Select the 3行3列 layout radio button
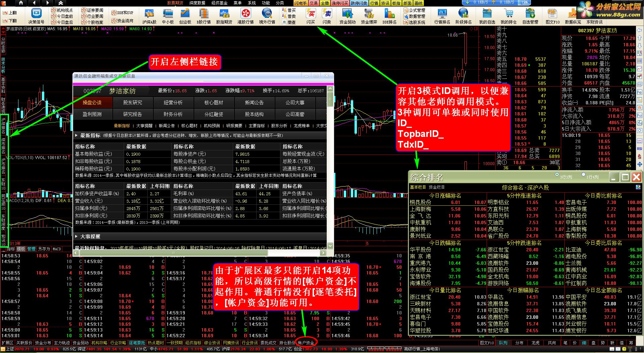Image resolution: width=644 pixels, height=353 pixels. tap(557, 174)
